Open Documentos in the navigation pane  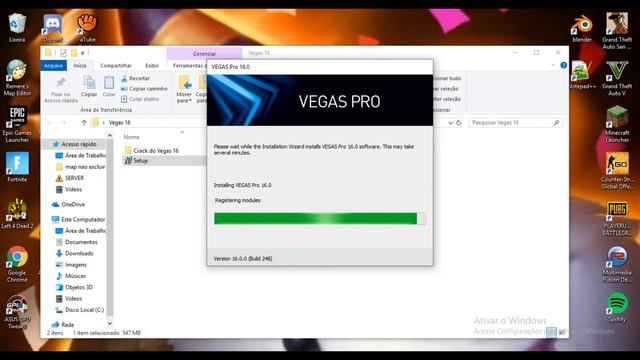(x=76, y=242)
